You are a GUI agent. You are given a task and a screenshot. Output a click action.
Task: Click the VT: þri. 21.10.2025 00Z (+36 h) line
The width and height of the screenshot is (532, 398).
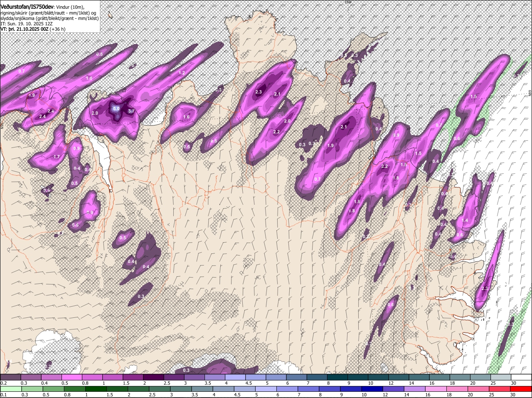tap(33, 29)
